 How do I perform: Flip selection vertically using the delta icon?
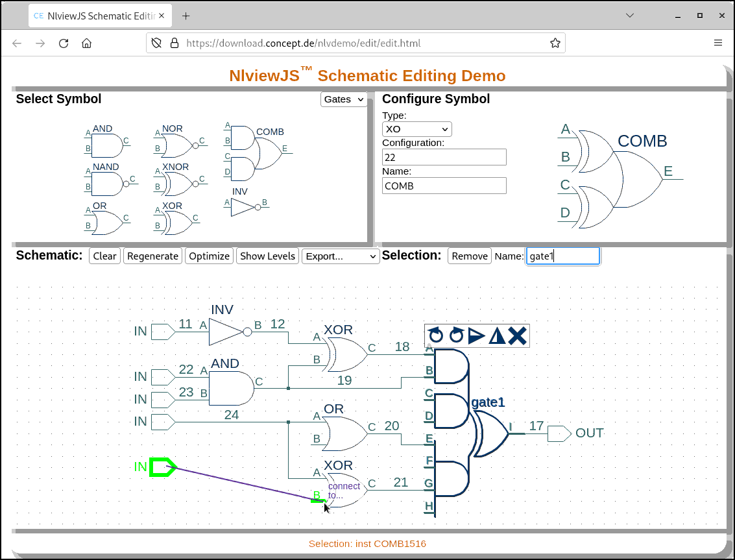pyautogui.click(x=497, y=335)
